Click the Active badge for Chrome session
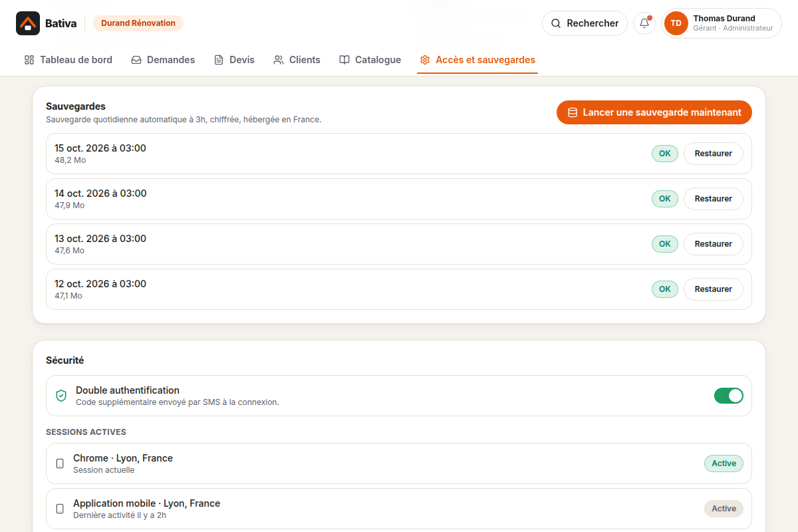The image size is (798, 532). pyautogui.click(x=724, y=464)
